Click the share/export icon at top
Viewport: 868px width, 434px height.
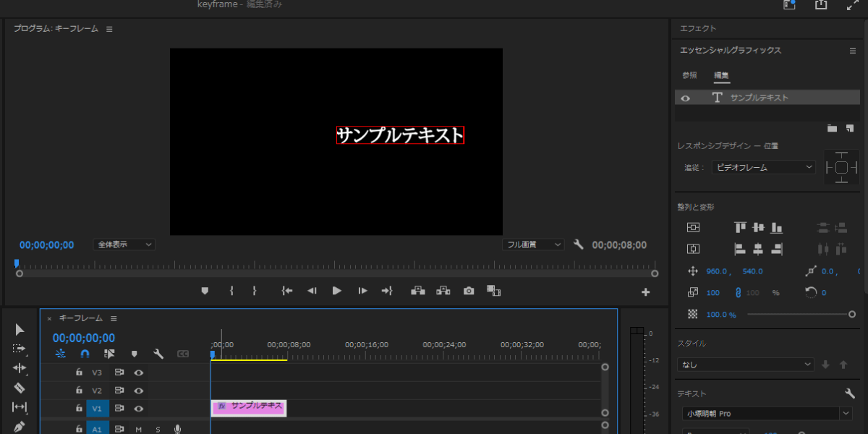tap(821, 4)
